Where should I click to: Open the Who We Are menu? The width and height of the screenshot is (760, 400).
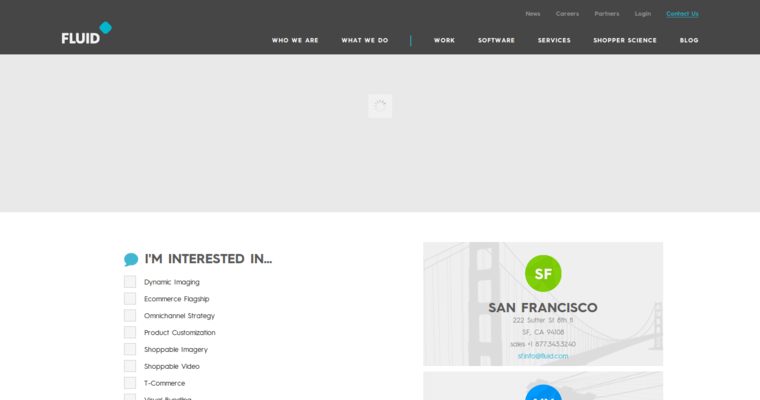click(x=295, y=40)
